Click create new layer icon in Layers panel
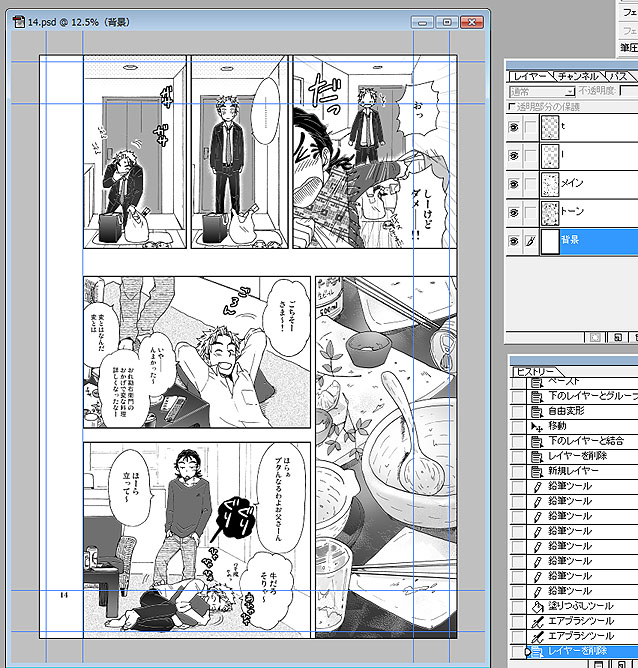This screenshot has width=638, height=668. pos(618,337)
